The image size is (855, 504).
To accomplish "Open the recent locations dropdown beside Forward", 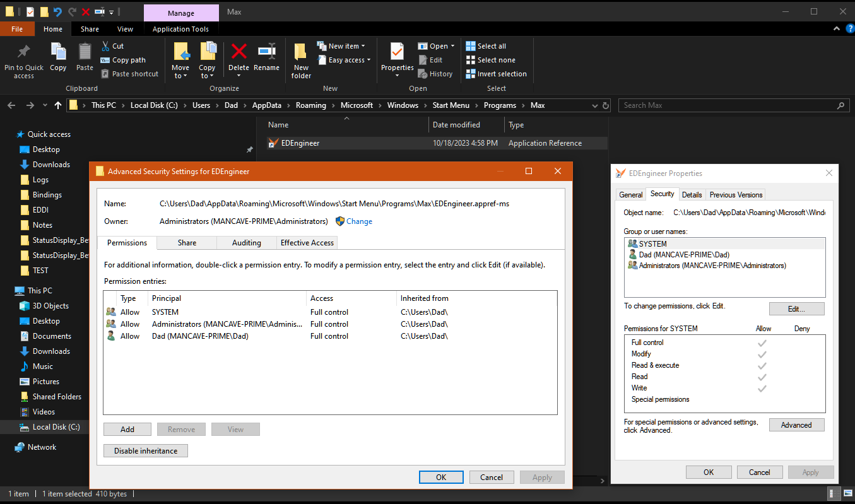I will (x=45, y=105).
